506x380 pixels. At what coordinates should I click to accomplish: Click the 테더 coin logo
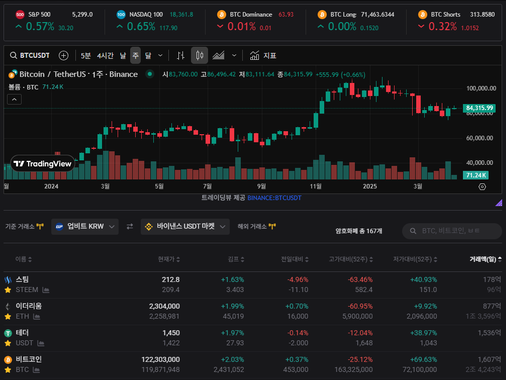click(x=8, y=333)
